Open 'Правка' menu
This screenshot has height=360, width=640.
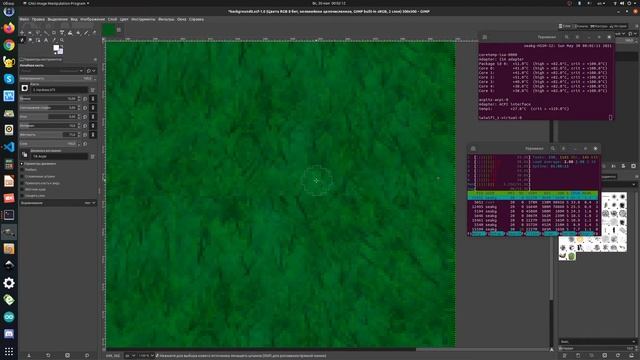coord(38,19)
